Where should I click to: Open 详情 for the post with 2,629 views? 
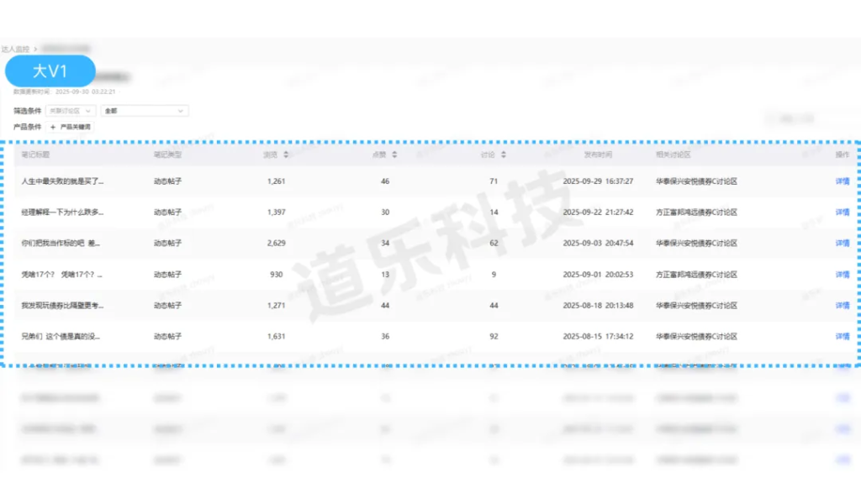(842, 243)
